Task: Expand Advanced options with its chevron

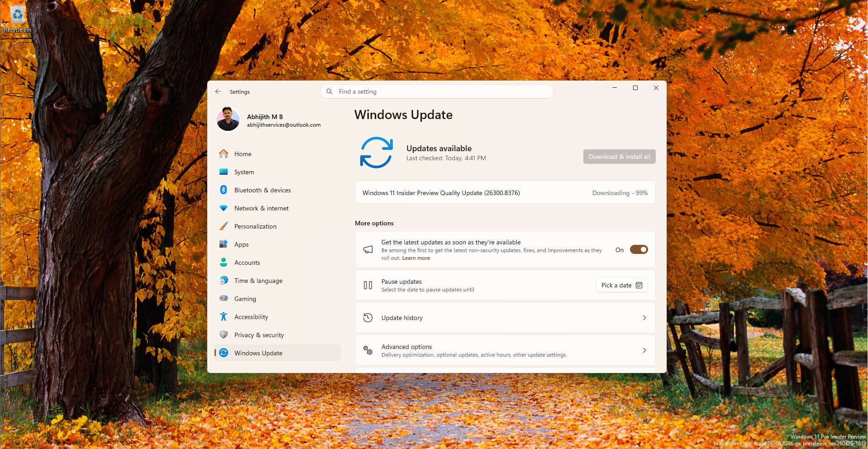Action: point(644,350)
